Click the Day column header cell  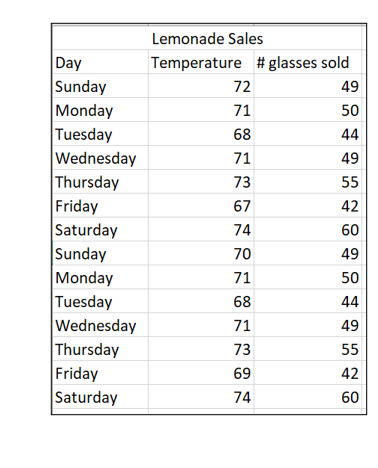[x=100, y=62]
